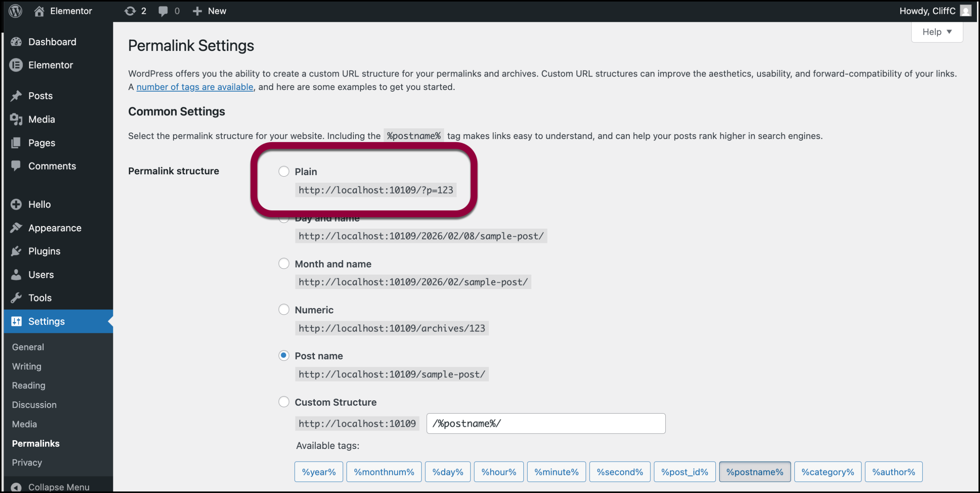Click the Elementor sidebar icon
The height and width of the screenshot is (493, 980).
click(x=16, y=65)
